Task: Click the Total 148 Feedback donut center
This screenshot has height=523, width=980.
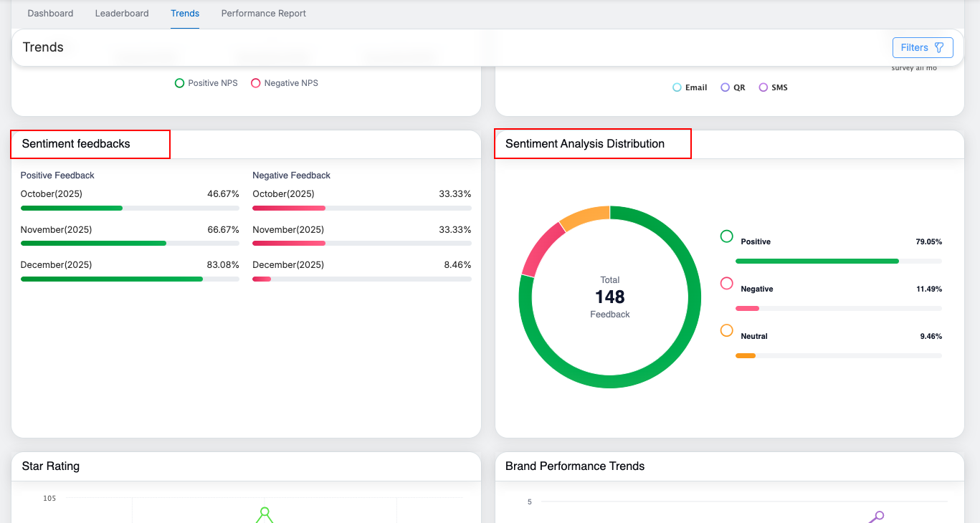Action: click(x=610, y=297)
